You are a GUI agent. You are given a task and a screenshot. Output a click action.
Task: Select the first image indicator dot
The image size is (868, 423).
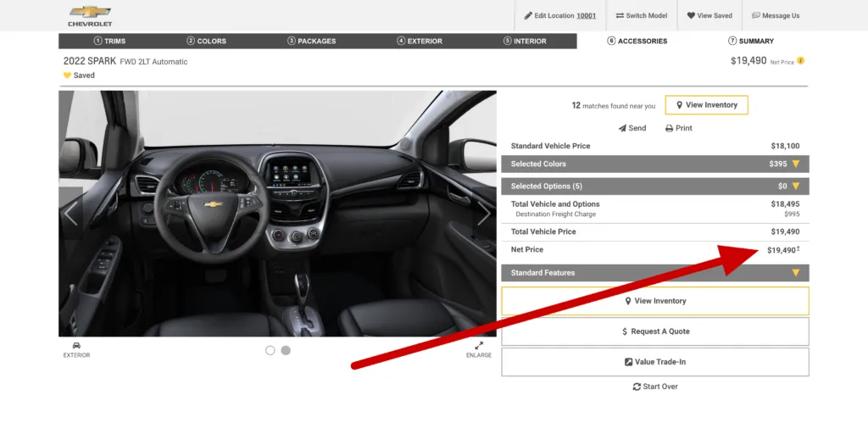tap(270, 350)
